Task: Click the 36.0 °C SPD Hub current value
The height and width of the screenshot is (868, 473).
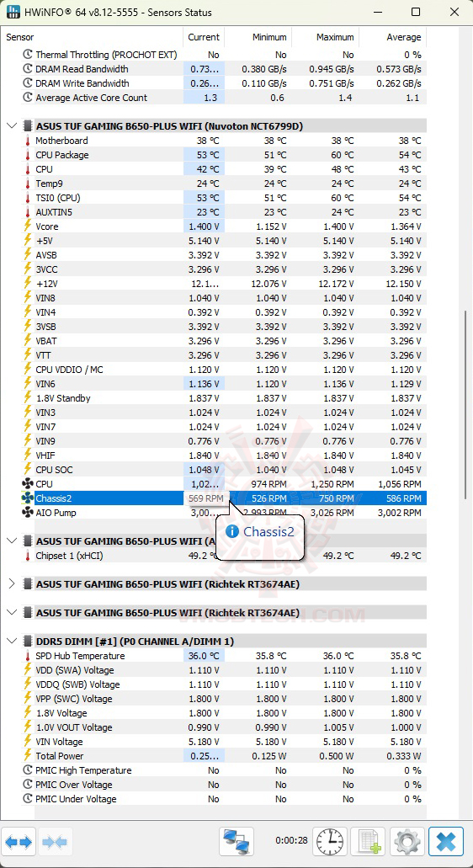Action: [x=205, y=656]
